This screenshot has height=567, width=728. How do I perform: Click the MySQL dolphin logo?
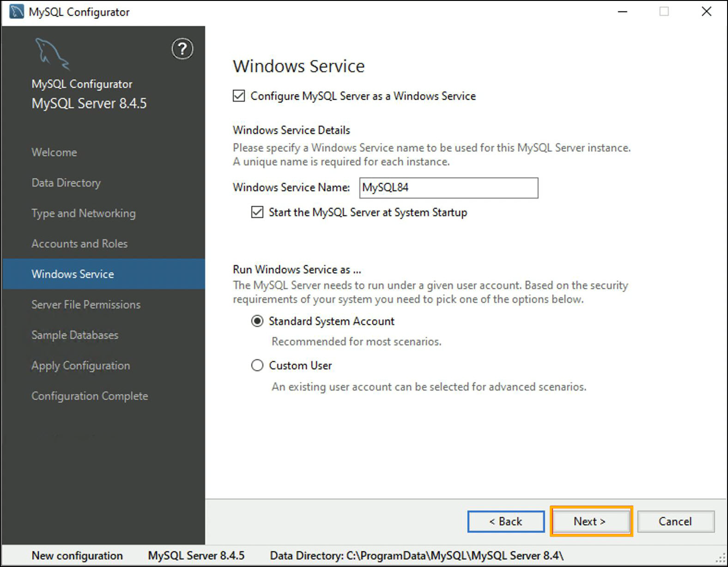click(52, 54)
